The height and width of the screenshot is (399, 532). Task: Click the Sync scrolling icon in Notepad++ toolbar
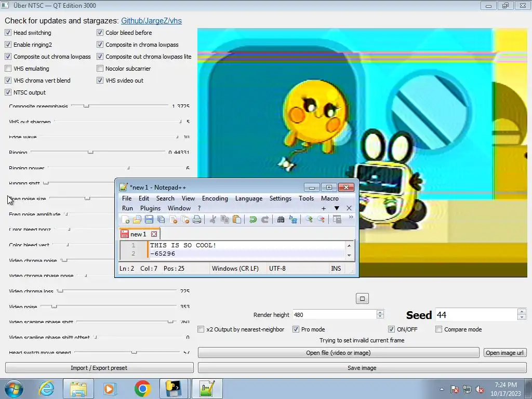(x=337, y=220)
